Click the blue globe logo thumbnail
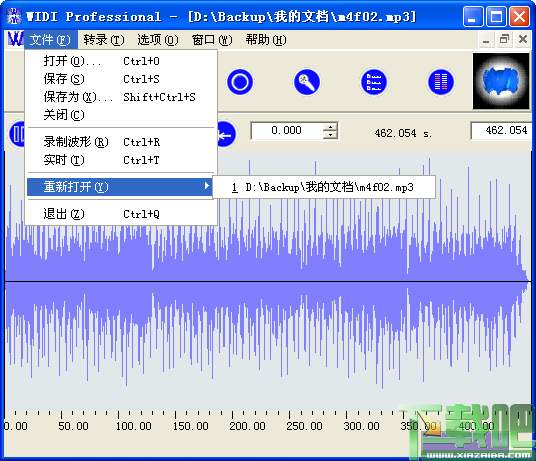 pos(501,81)
